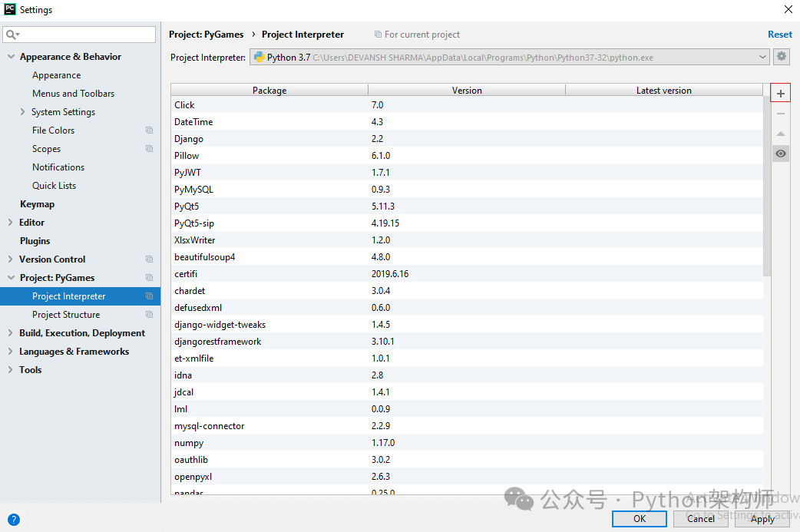
Task: Click the PyCharm logo in the title bar
Action: click(10, 9)
